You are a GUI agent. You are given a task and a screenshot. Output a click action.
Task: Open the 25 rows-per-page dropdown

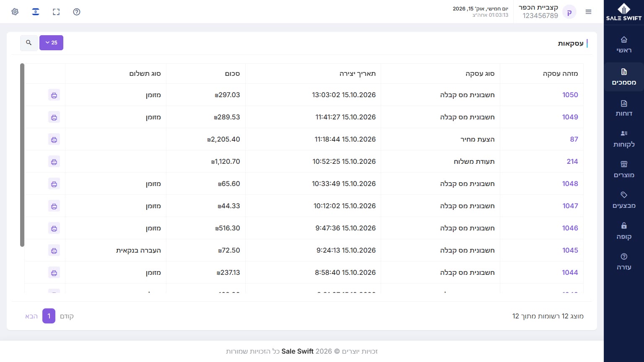(51, 43)
